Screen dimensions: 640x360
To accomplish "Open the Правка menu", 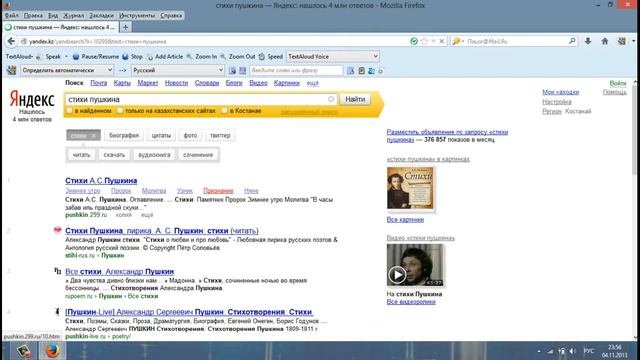I will [x=33, y=16].
